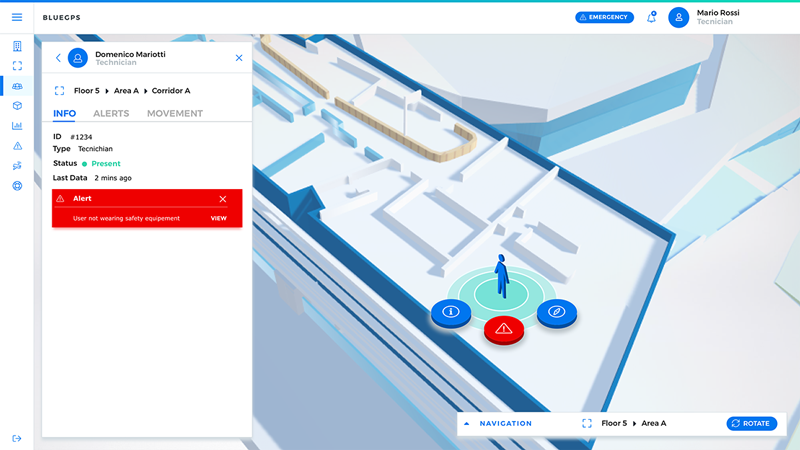Image resolution: width=800 pixels, height=450 pixels.
Task: Click the location frame icon beside Floor 5
Action: (59, 91)
